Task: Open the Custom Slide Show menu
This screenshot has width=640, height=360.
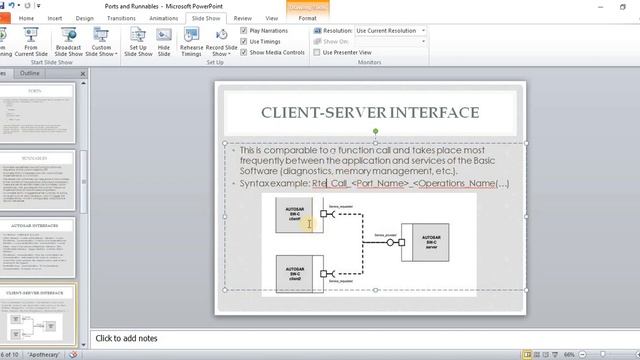Action: (101, 42)
